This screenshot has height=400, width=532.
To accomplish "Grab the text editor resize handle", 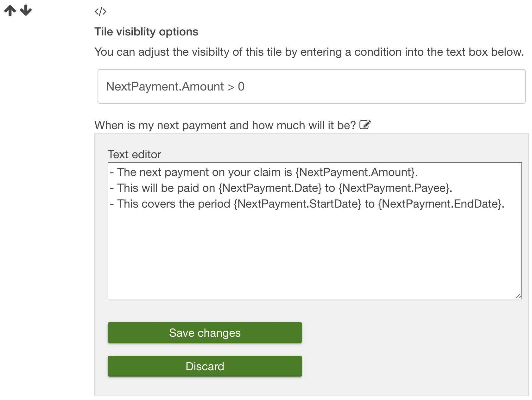I will (518, 296).
